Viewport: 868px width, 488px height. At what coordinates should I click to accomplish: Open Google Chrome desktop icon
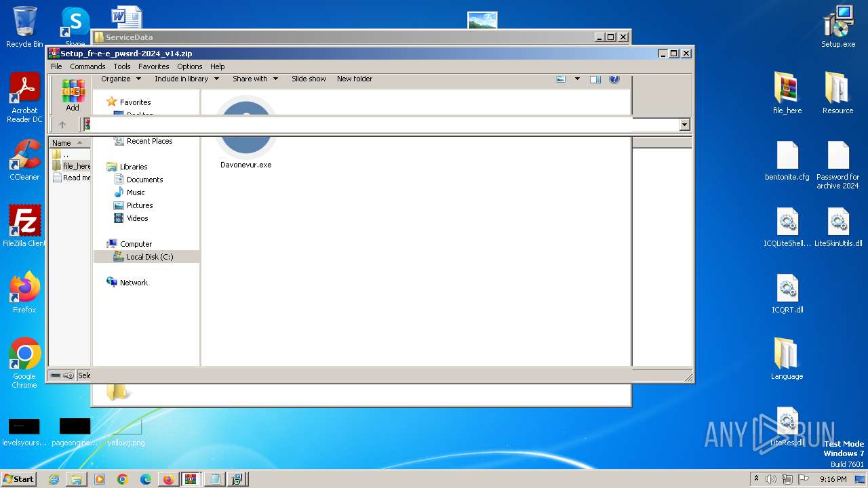pyautogui.click(x=24, y=363)
